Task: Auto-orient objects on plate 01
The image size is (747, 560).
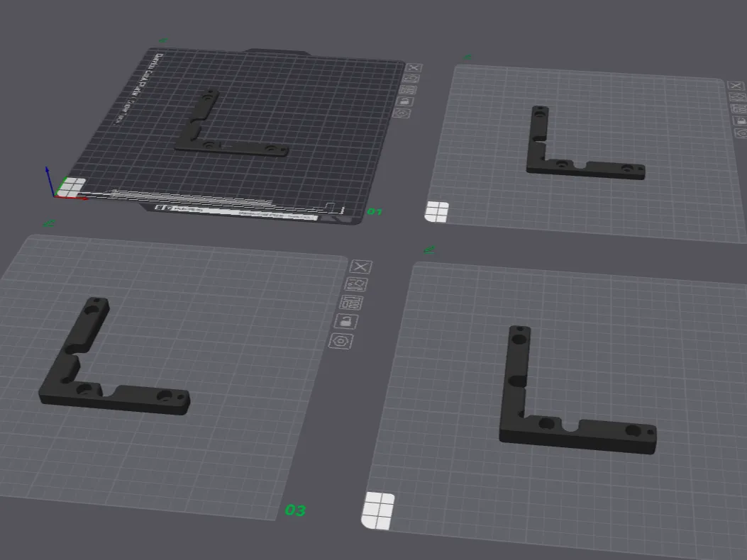Action: pyautogui.click(x=411, y=79)
